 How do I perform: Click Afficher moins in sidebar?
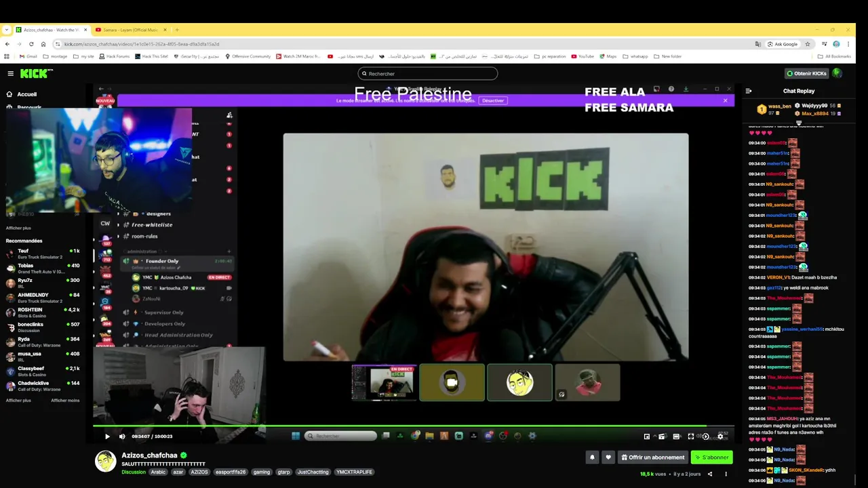pyautogui.click(x=65, y=401)
